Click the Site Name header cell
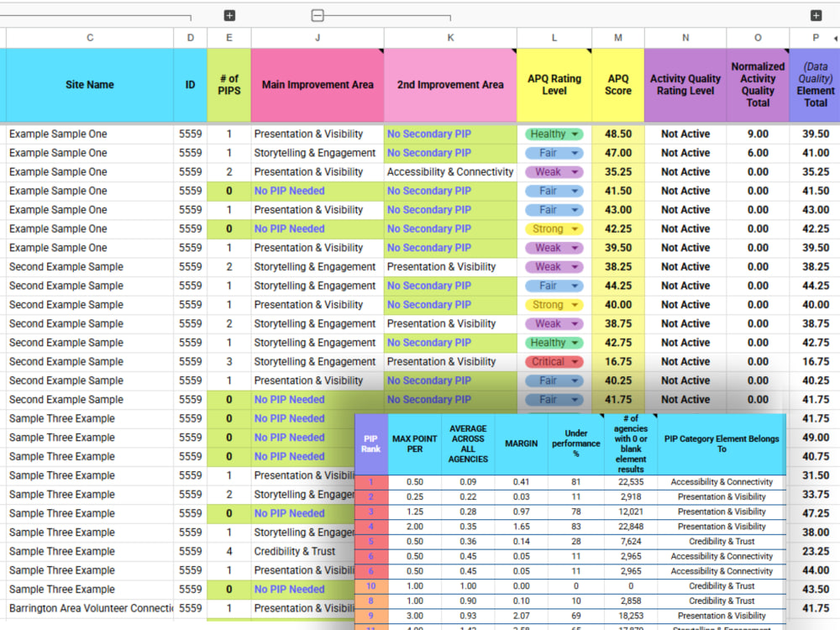Image resolution: width=840 pixels, height=630 pixels. coord(90,85)
